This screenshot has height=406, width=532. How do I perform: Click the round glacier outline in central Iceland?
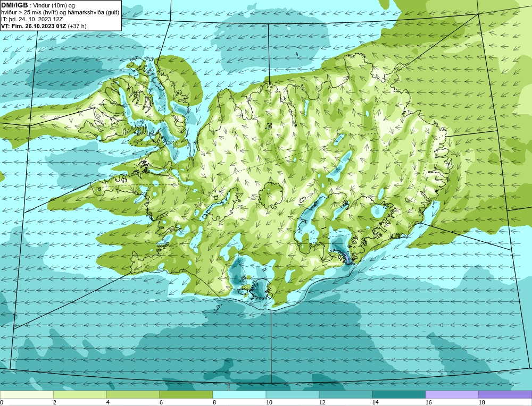pyautogui.click(x=270, y=196)
